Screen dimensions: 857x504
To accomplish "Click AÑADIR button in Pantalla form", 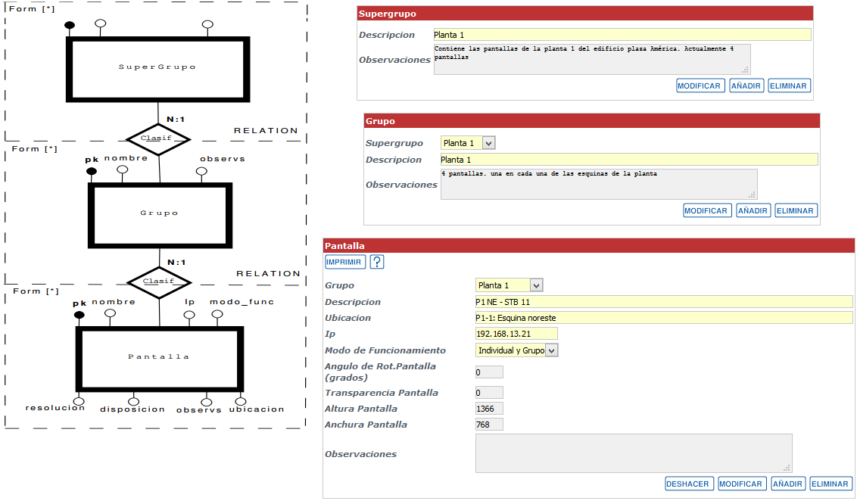I will tap(787, 484).
